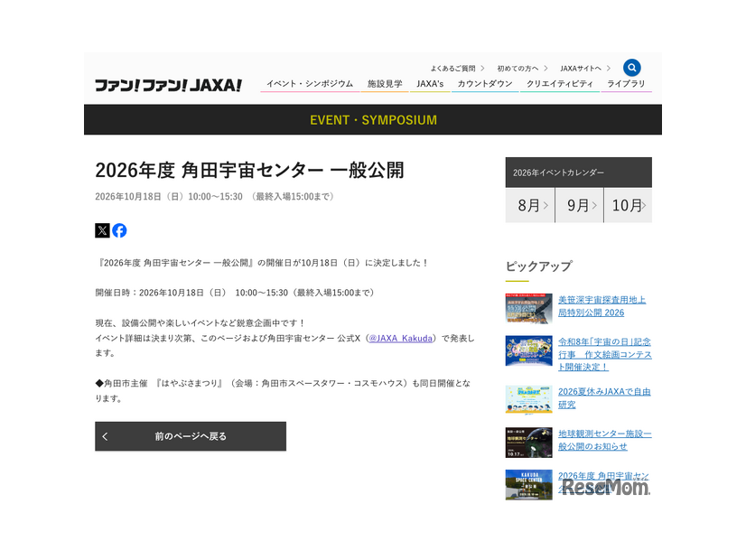Open 令和8年「宇宙の日」記念行事 contest link
Image resolution: width=746 pixels, height=560 pixels.
[x=605, y=354]
